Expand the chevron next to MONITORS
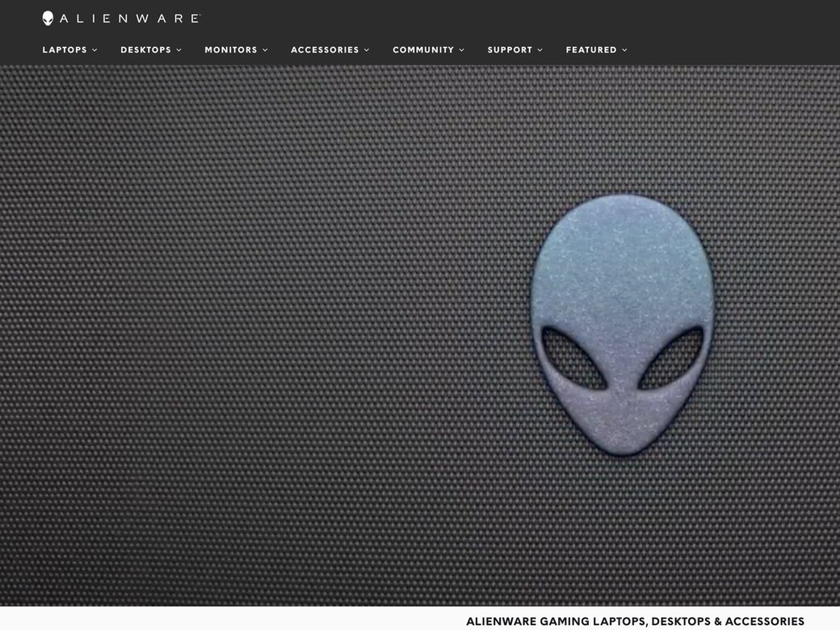The width and height of the screenshot is (840, 630). tap(265, 50)
